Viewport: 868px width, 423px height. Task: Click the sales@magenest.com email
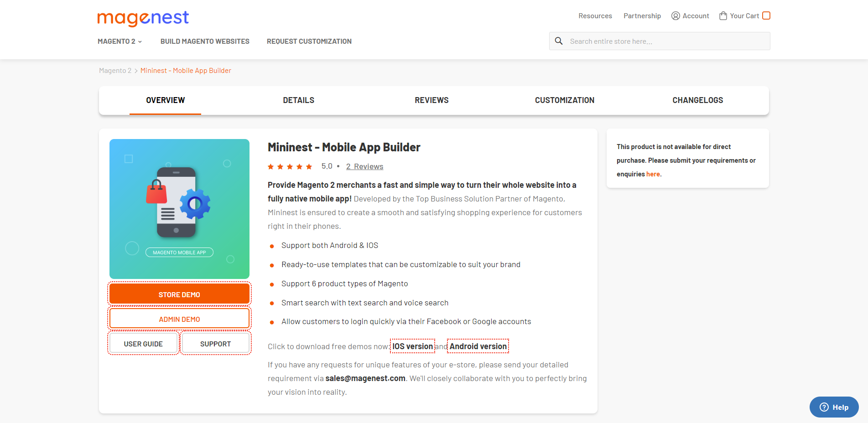(365, 378)
